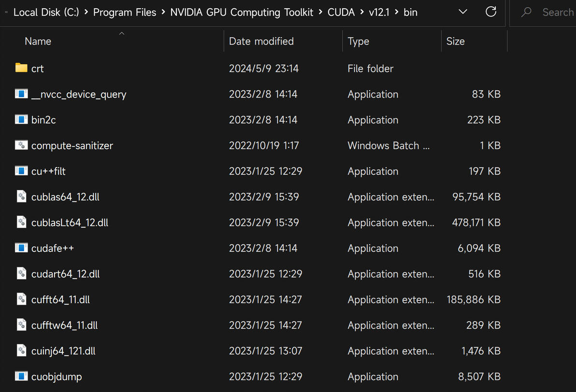The height and width of the screenshot is (392, 576).
Task: Expand the chevron after CUDA in breadcrumb
Action: [362, 13]
